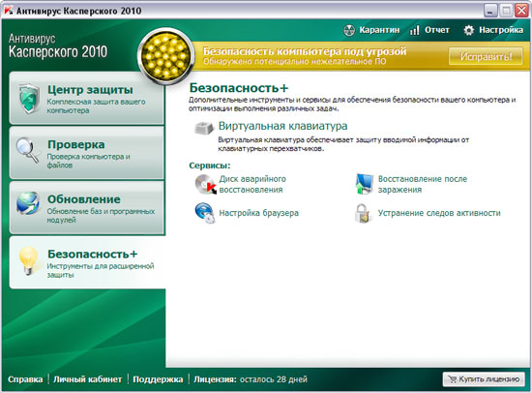Click Лицензия: осталось 28 дней text
The width and height of the screenshot is (532, 393).
pyautogui.click(x=251, y=379)
